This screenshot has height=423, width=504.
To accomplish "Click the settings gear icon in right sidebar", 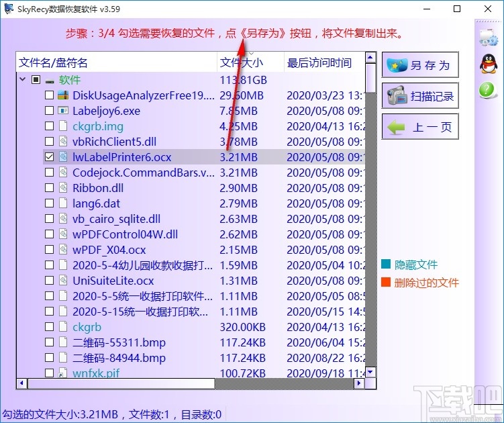I will tap(489, 38).
